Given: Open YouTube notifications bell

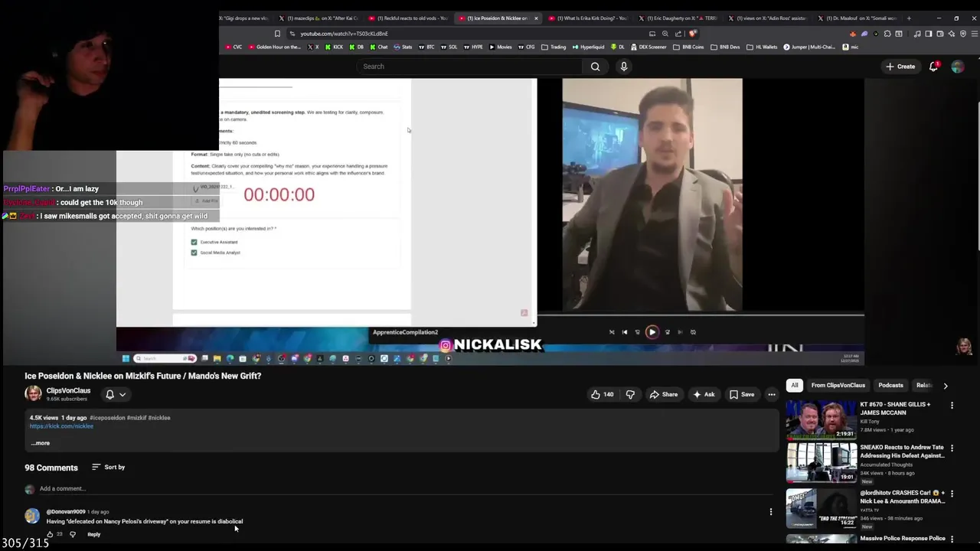Looking at the screenshot, I should (933, 67).
